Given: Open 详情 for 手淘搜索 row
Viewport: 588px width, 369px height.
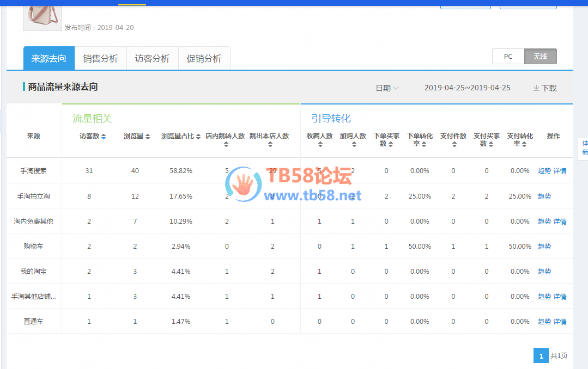Looking at the screenshot, I should pyautogui.click(x=560, y=171).
